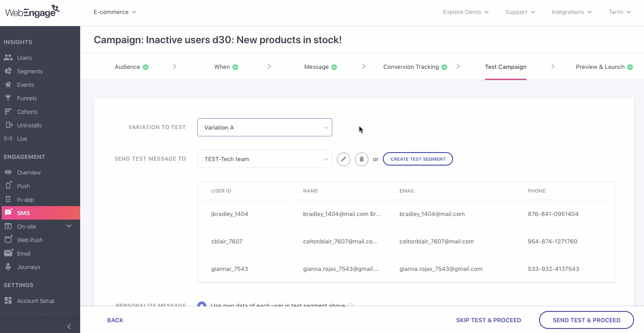Image resolution: width=644 pixels, height=333 pixels.
Task: Click the SMS chat bubble icon
Action: pos(9,212)
